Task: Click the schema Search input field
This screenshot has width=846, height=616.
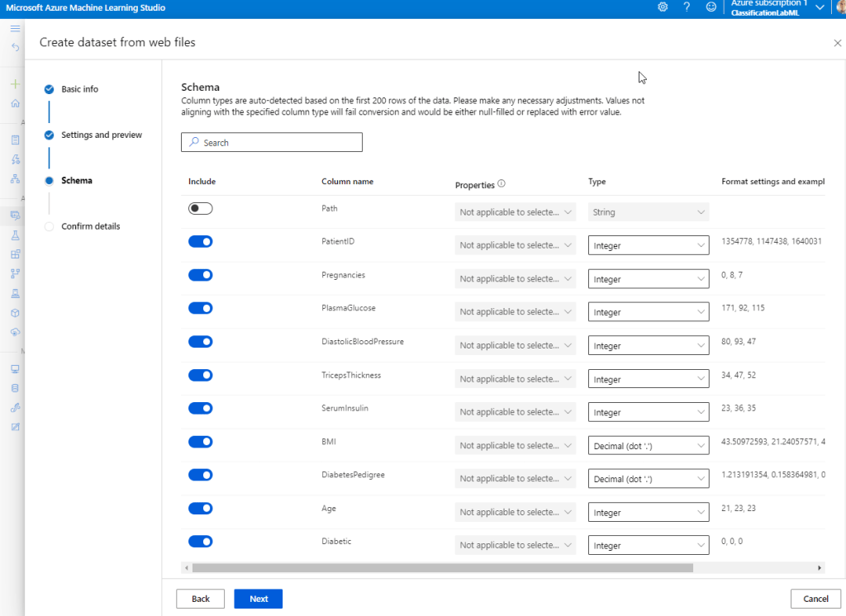Action: click(x=272, y=143)
